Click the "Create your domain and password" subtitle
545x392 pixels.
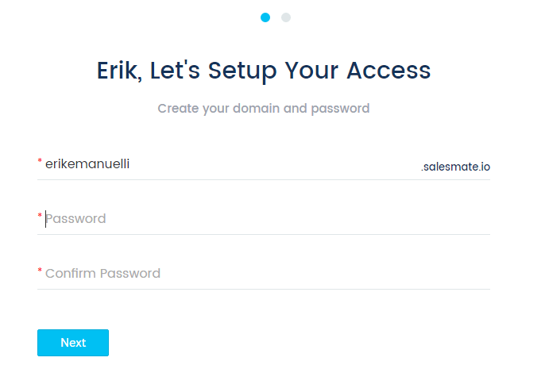264,108
